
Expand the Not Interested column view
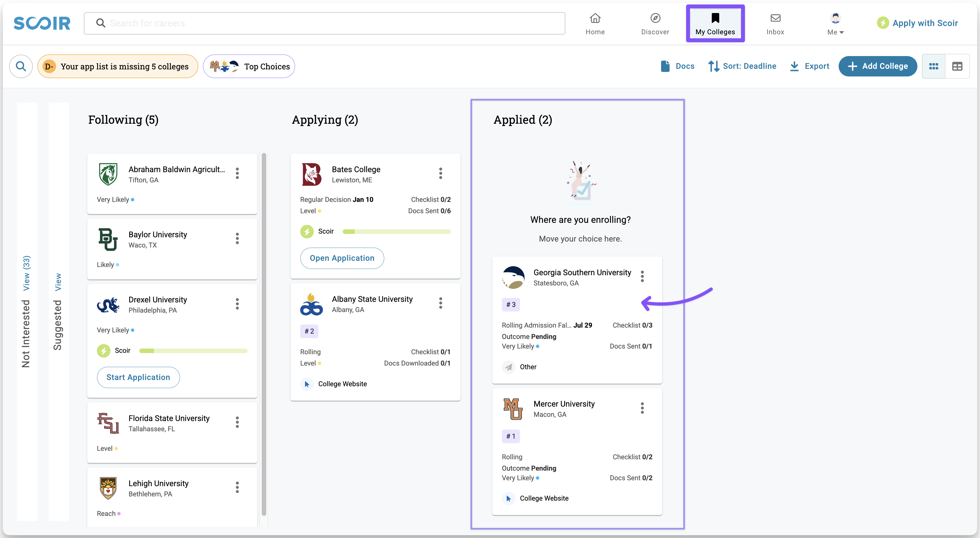coord(26,273)
